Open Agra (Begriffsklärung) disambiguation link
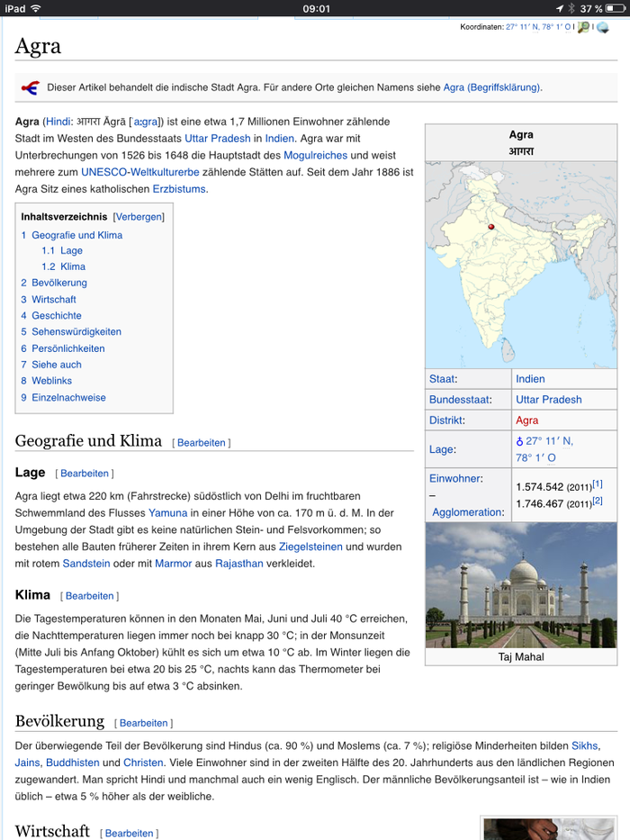Image resolution: width=630 pixels, height=840 pixels. pyautogui.click(x=491, y=87)
